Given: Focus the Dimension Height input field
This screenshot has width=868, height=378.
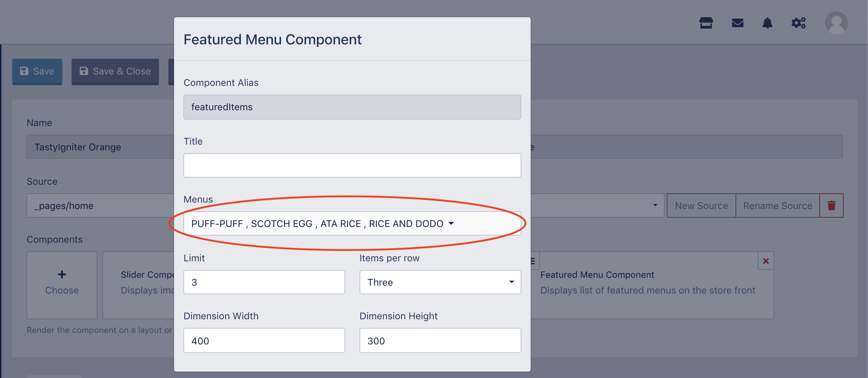Looking at the screenshot, I should click(x=440, y=340).
